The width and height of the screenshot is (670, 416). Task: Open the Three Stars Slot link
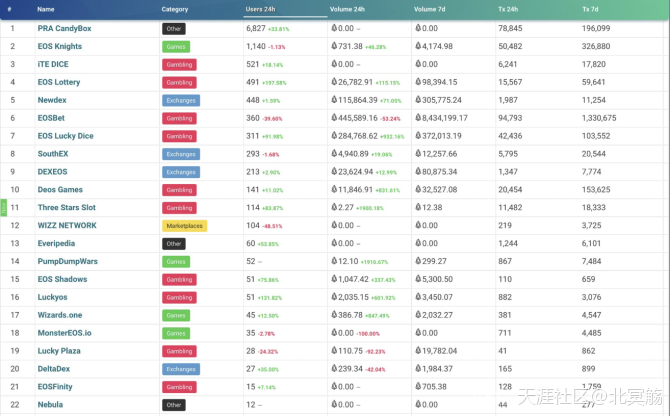click(x=67, y=208)
